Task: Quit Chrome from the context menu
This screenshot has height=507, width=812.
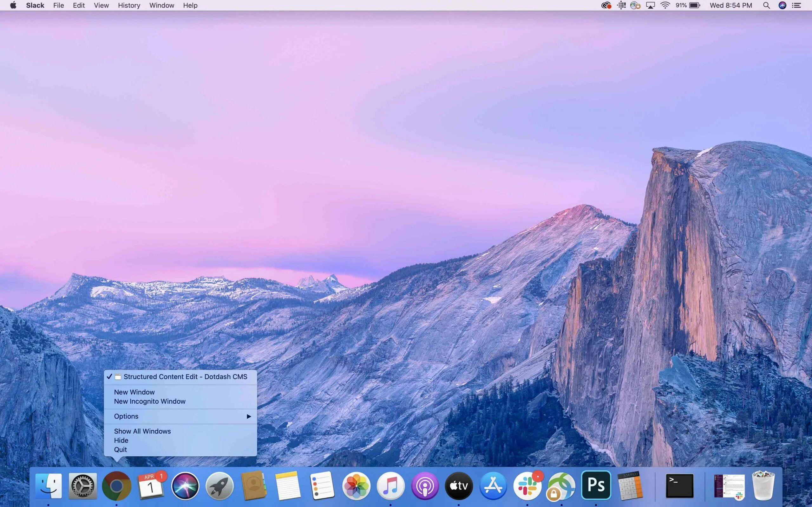Action: click(x=121, y=450)
